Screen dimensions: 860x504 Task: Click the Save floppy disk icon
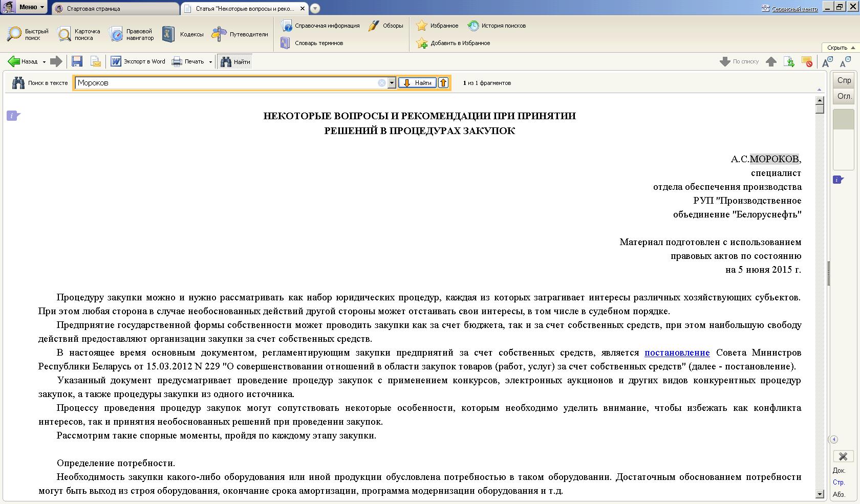77,62
